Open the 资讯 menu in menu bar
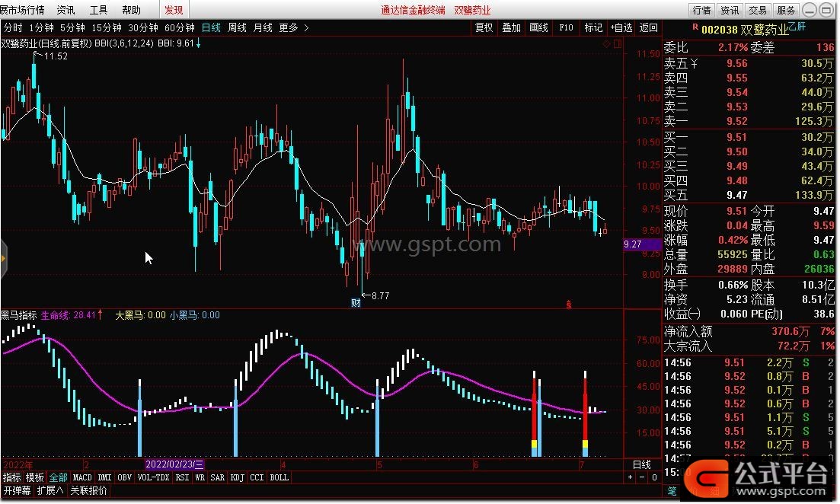 66,10
